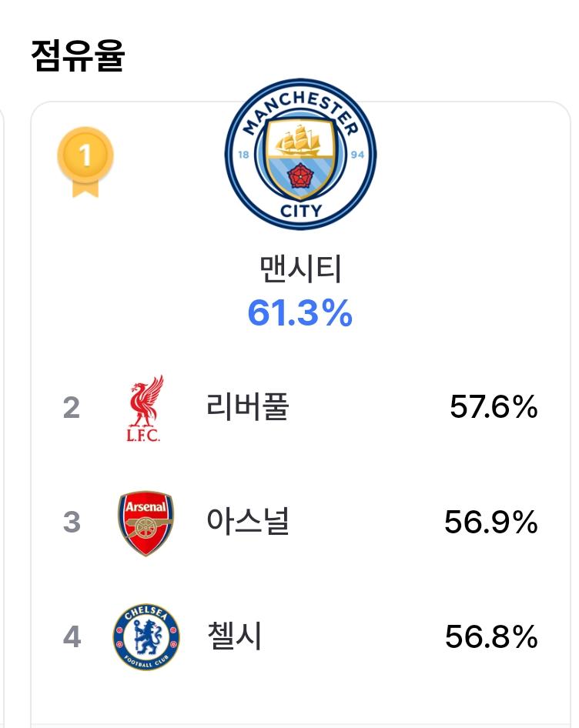This screenshot has width=579, height=728.
Task: Click rank number 4 beside Chelsea
Action: pos(72,636)
